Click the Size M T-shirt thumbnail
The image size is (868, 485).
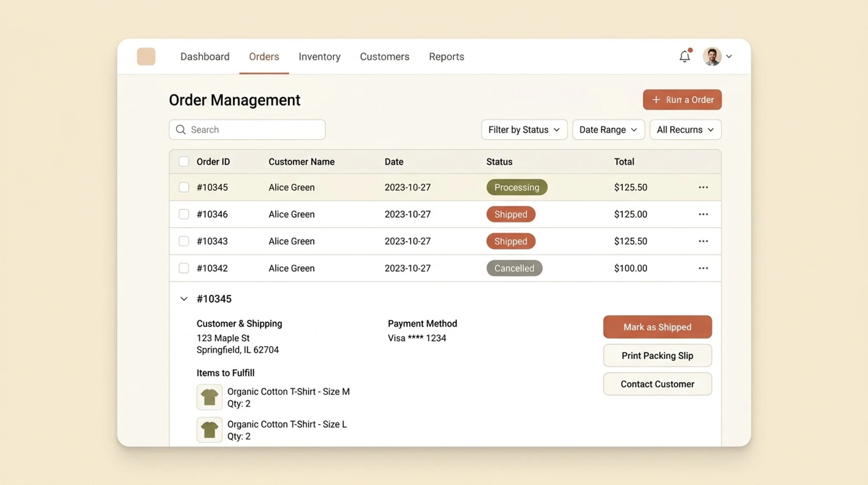pyautogui.click(x=209, y=397)
